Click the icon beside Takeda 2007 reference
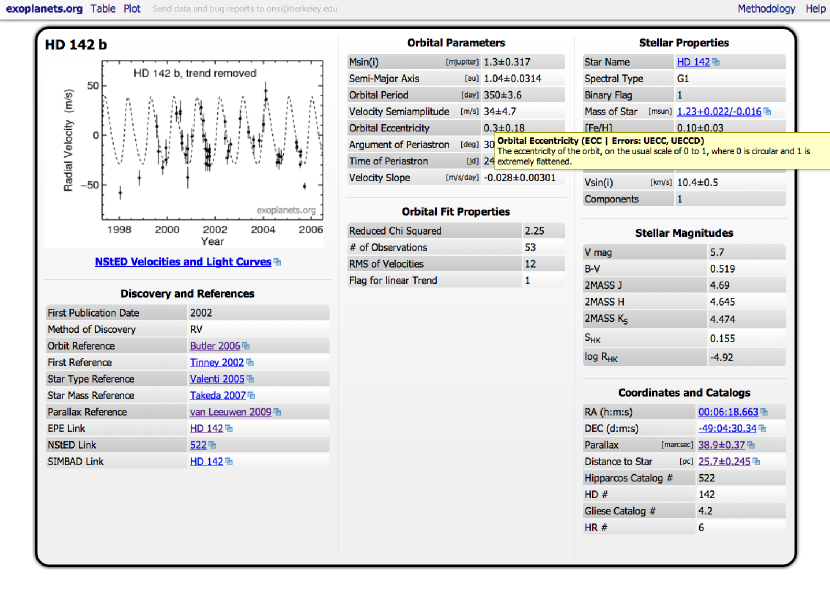 (x=251, y=396)
